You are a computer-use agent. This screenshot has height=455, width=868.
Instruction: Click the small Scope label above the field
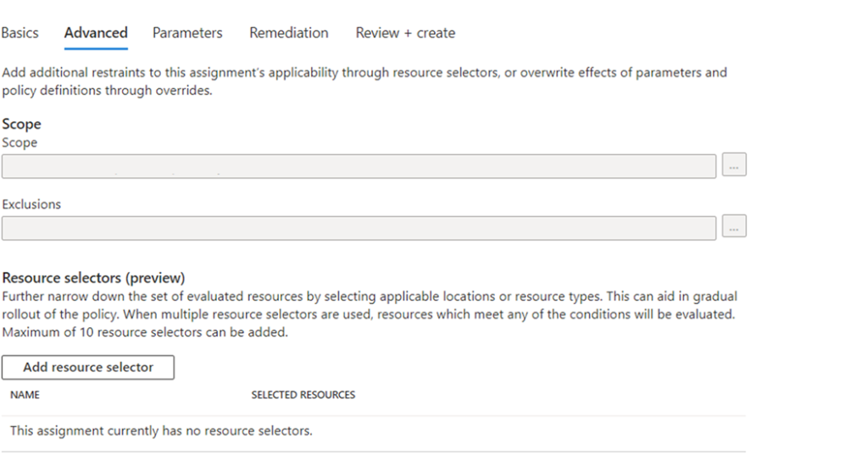(19, 143)
